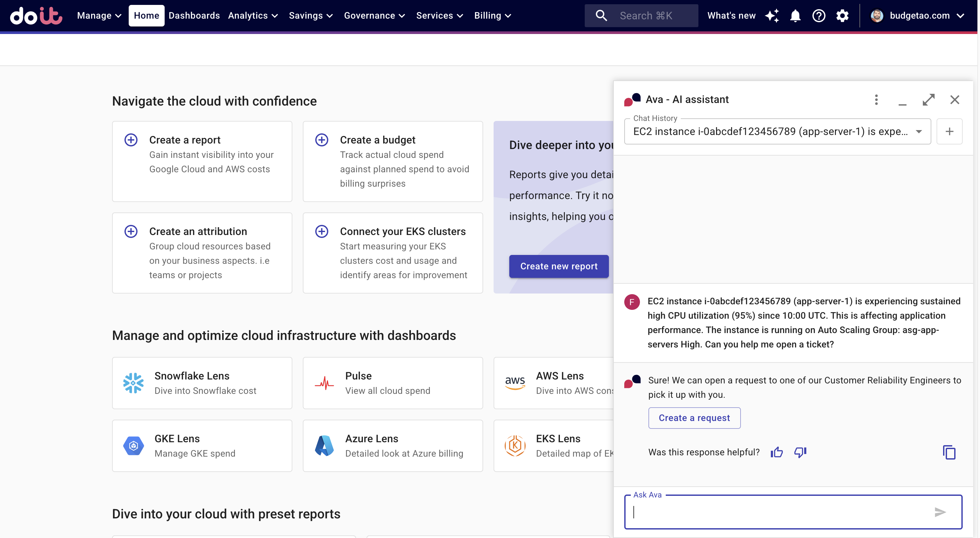Click the thumbs down feedback icon
The height and width of the screenshot is (538, 980).
tap(800, 452)
